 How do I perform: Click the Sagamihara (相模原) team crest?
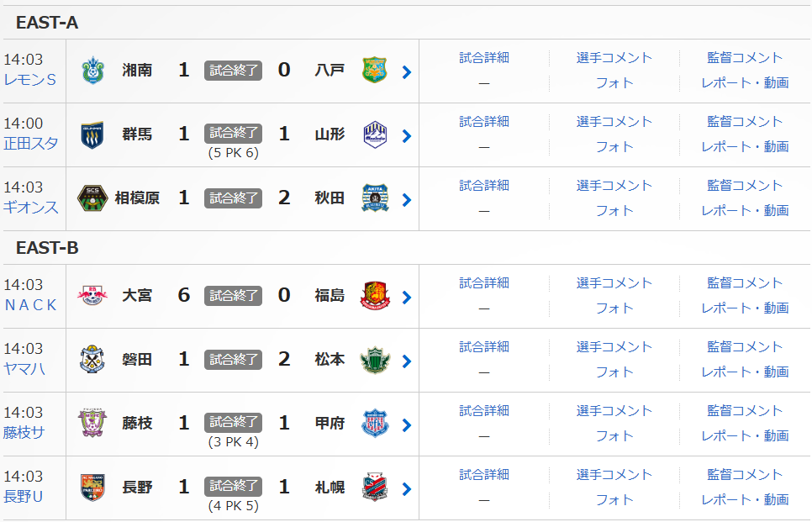[x=92, y=198]
